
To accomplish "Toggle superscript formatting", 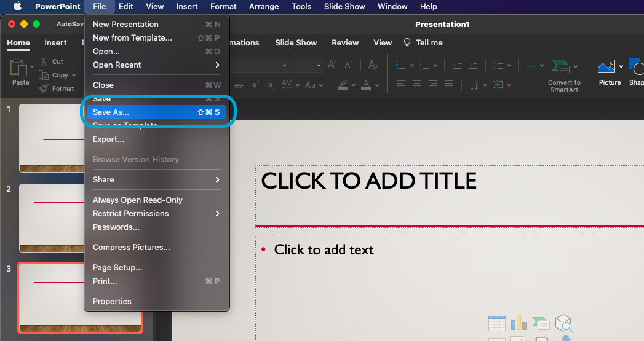I will point(255,85).
